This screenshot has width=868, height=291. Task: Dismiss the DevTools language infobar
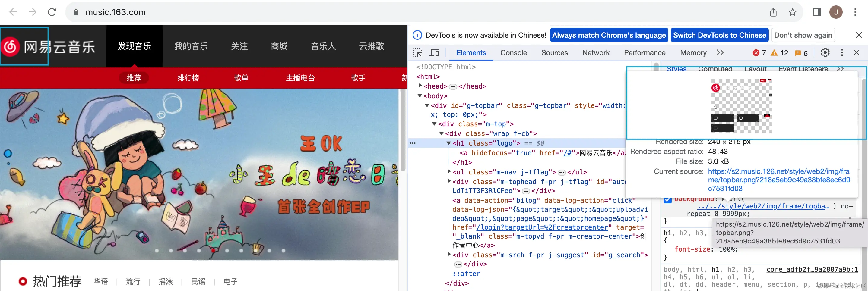(859, 35)
